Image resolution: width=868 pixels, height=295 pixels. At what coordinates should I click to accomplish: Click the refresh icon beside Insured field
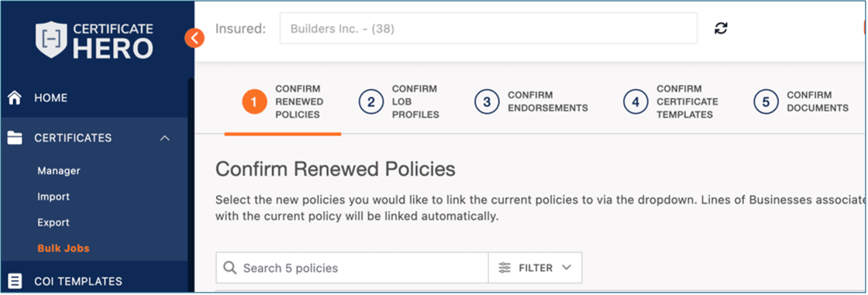pyautogui.click(x=721, y=28)
